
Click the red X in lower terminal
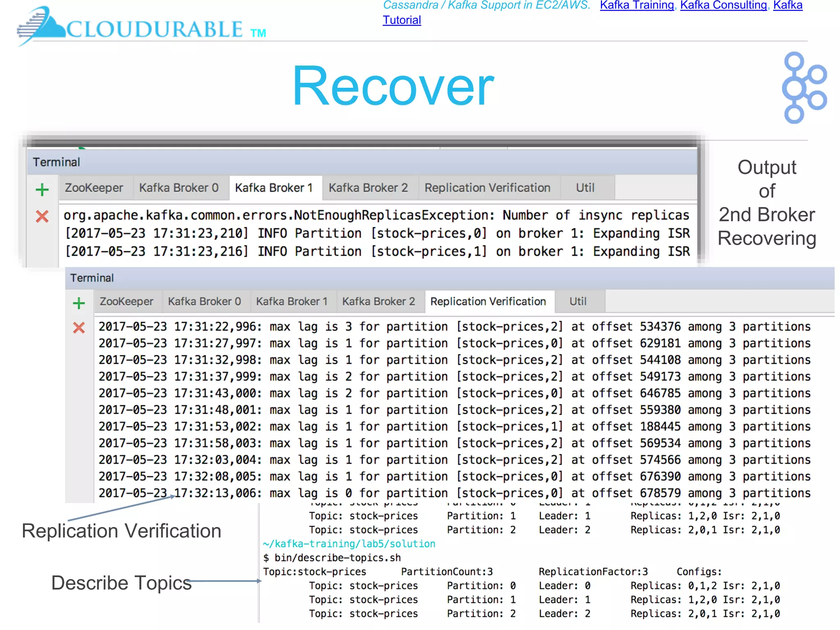coord(79,328)
